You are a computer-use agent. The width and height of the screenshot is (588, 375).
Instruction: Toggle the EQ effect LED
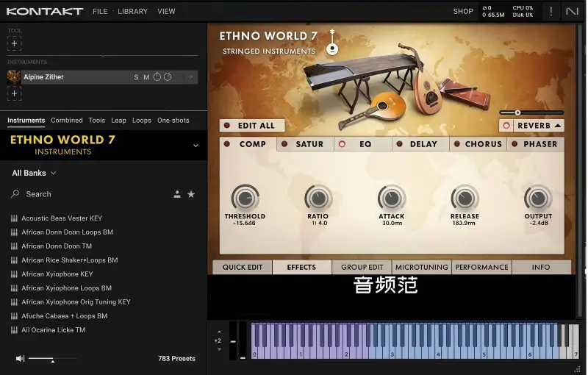click(342, 144)
